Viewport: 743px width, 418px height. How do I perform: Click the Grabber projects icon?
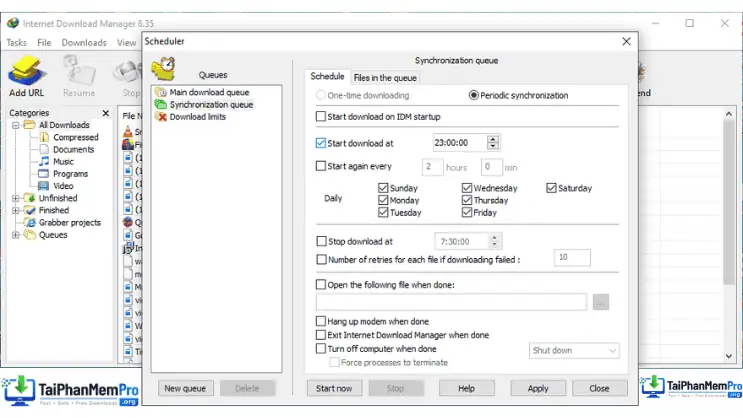(x=30, y=222)
